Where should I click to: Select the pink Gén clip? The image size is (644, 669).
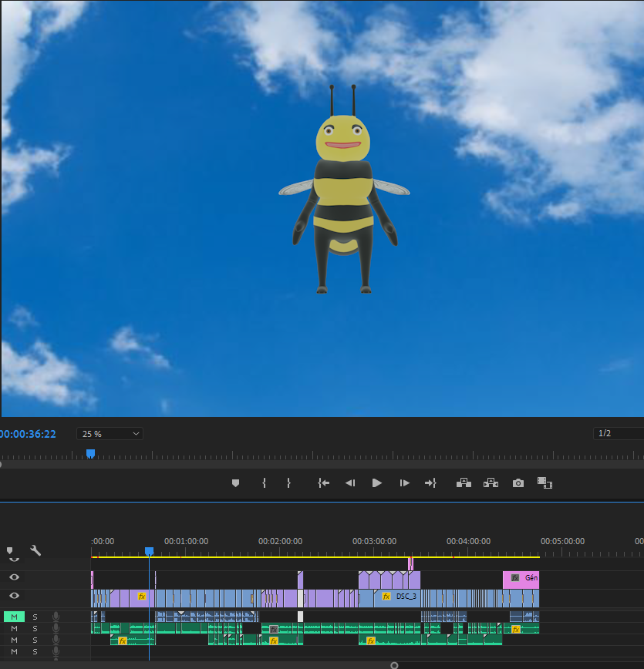tap(521, 580)
